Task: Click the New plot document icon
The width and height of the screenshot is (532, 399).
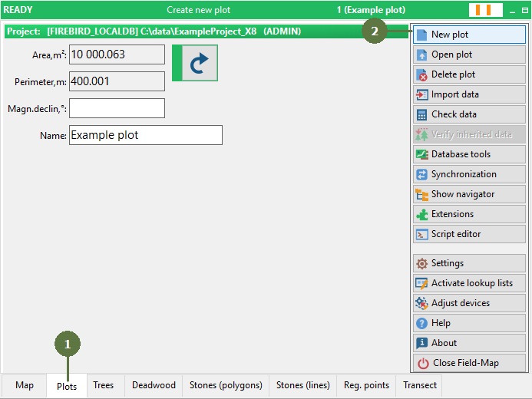Action: click(x=421, y=35)
